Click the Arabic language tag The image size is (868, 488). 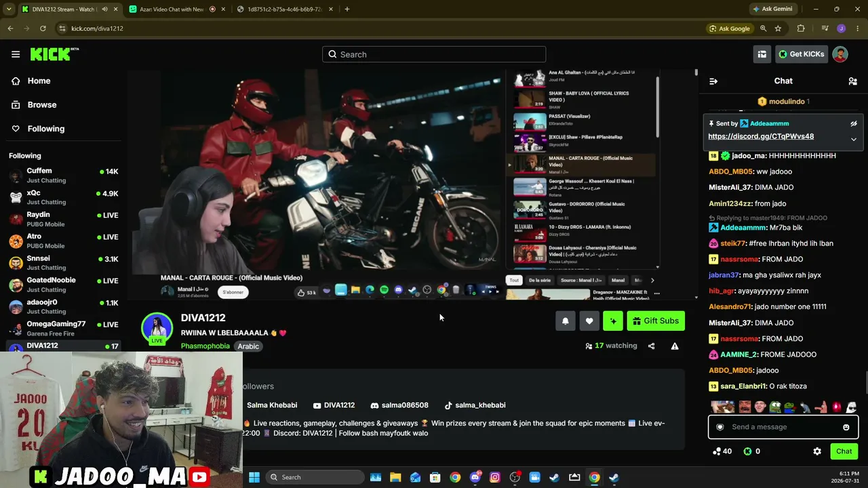(248, 346)
